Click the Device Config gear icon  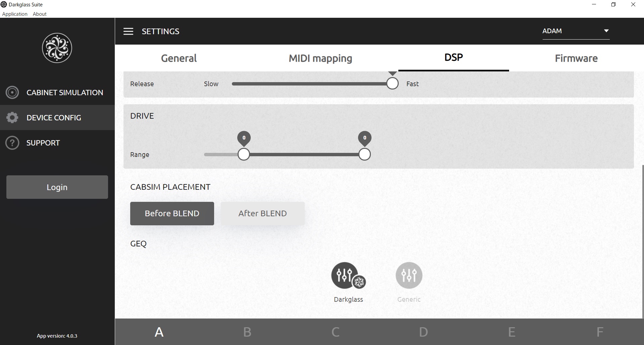click(12, 118)
